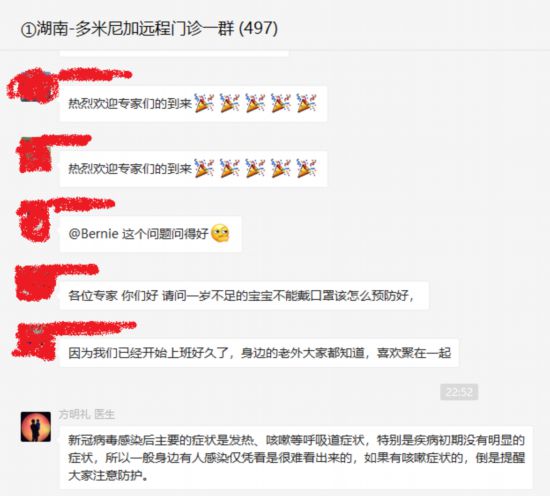Click the first 热烈欢迎专家们的到来 message bubble text
This screenshot has height=496, width=550.
[130, 104]
